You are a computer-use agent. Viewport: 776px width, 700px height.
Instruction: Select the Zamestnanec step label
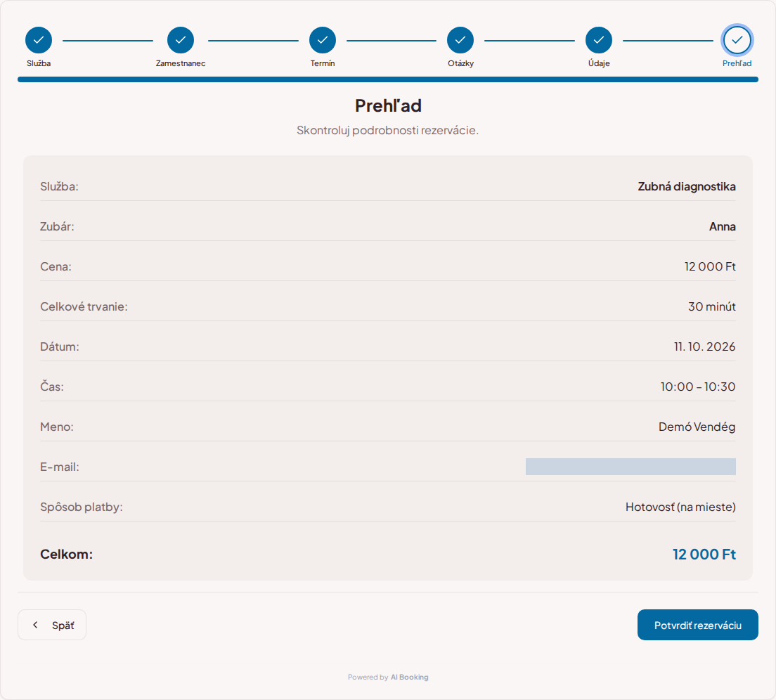181,63
